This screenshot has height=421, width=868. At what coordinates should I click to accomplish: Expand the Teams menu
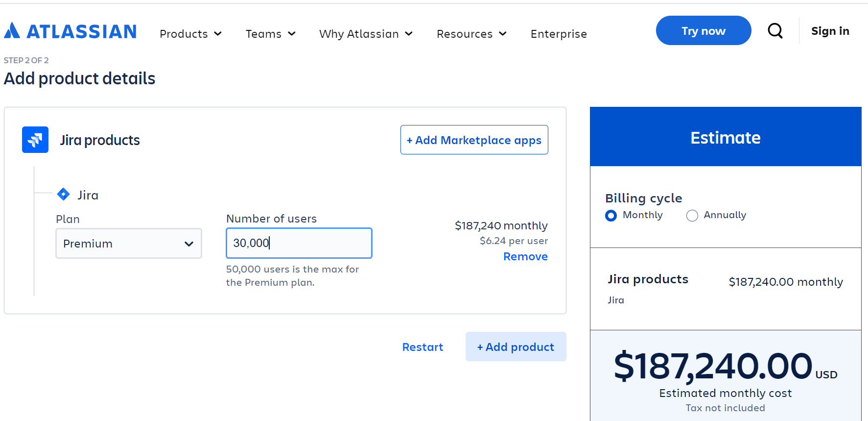(x=270, y=34)
